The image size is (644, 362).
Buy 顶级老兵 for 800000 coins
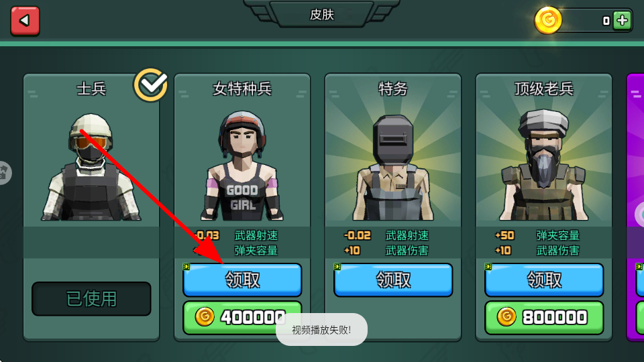[x=544, y=317]
